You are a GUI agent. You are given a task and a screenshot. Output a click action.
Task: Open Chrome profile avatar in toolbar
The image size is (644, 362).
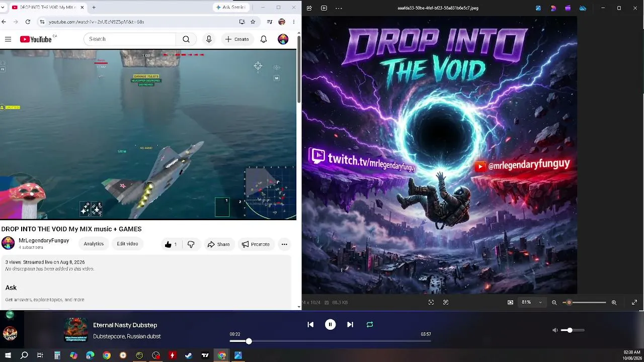282,22
